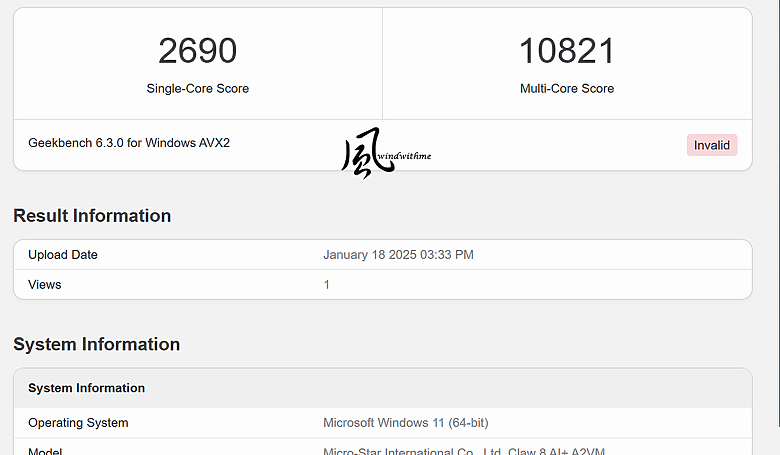Select the January 18 2025 03:33 PM value
Viewport: 780px width, 455px height.
pos(398,255)
